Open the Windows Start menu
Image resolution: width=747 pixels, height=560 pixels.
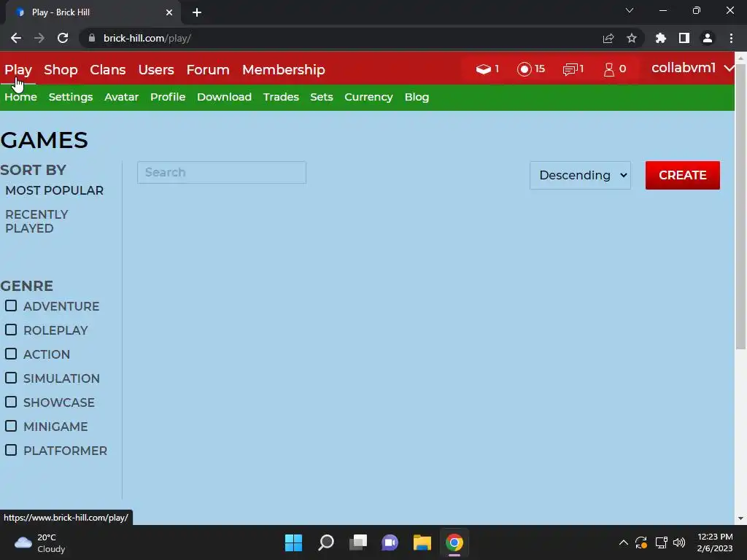[293, 542]
